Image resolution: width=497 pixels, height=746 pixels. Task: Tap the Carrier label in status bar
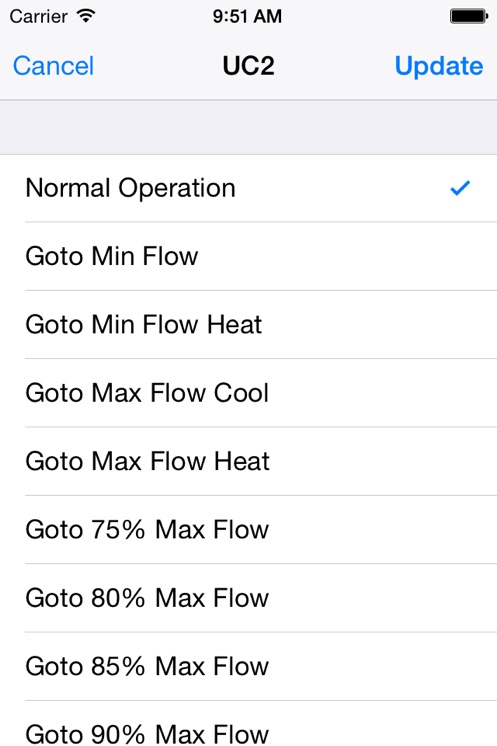(x=39, y=17)
